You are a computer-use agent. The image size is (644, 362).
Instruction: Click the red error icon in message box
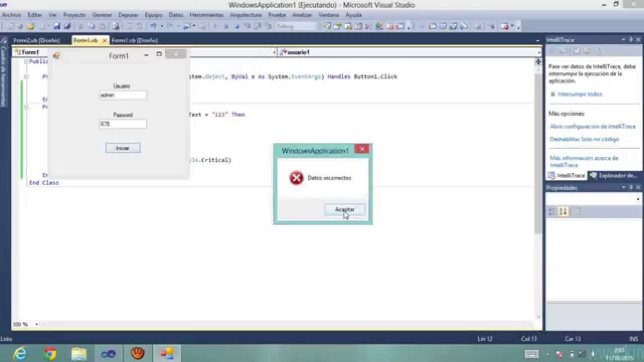pyautogui.click(x=296, y=177)
